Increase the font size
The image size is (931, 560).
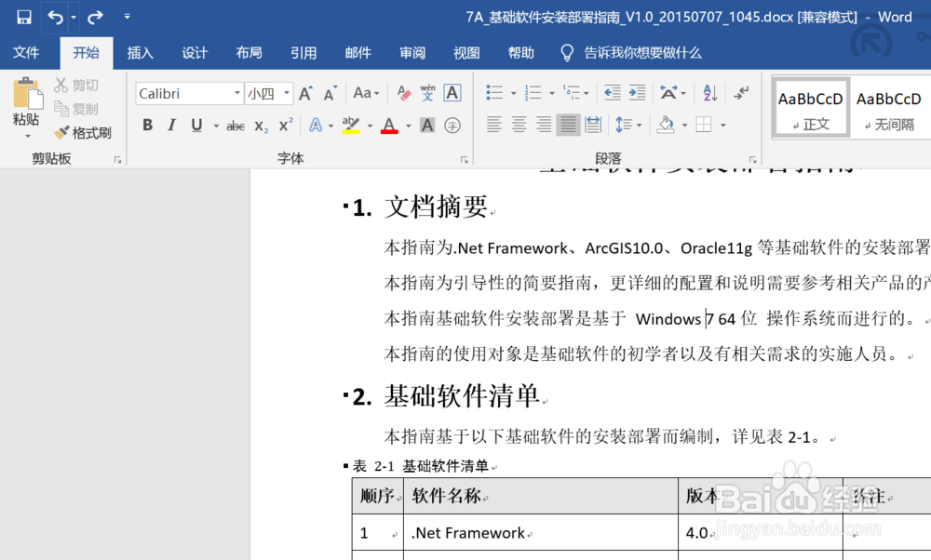click(x=305, y=93)
